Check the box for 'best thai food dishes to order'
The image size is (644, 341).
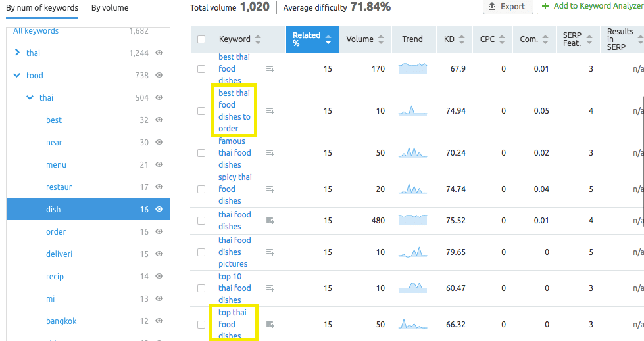pyautogui.click(x=201, y=111)
